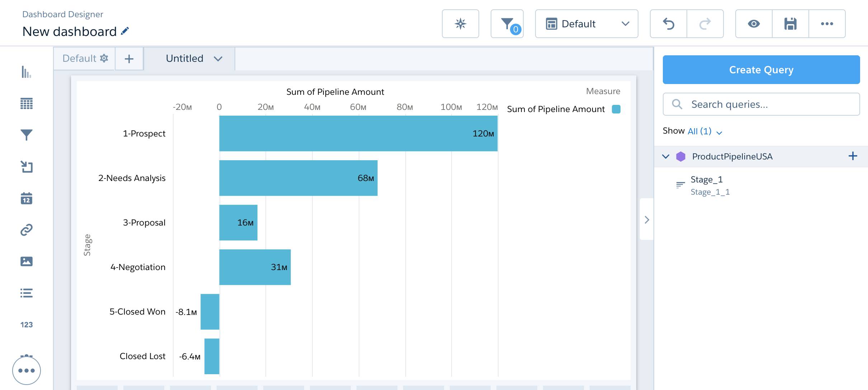Add a list widget
The image size is (868, 390).
27,293
